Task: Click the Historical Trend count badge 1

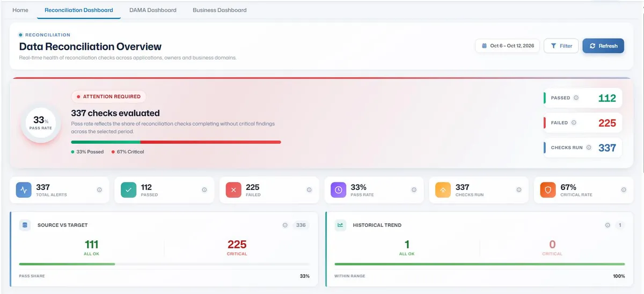Action: click(620, 225)
